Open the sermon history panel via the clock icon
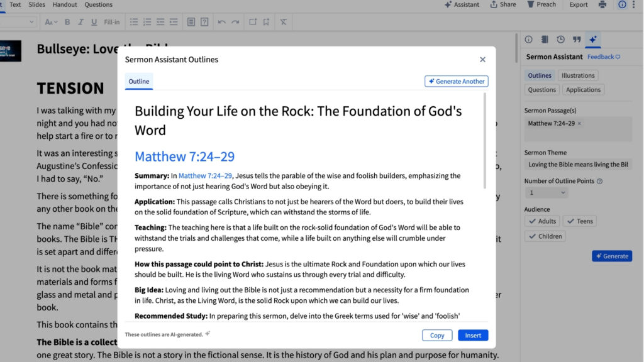 tap(561, 40)
